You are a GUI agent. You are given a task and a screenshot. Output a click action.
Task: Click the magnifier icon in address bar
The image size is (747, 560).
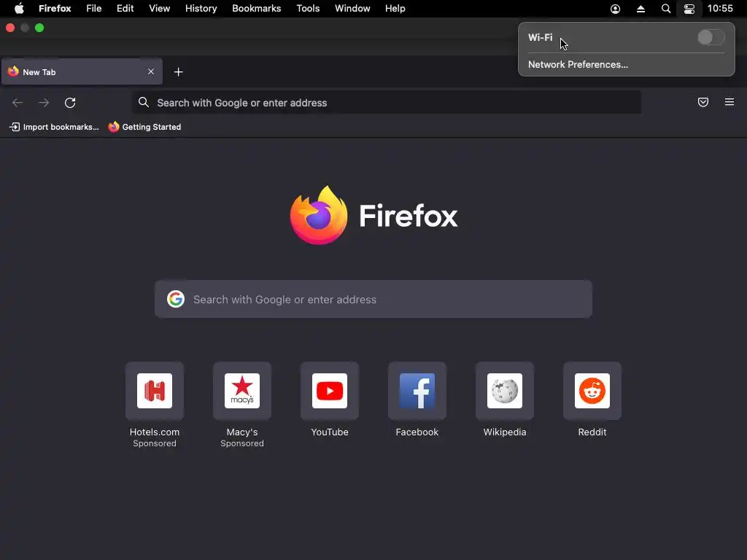tap(144, 102)
